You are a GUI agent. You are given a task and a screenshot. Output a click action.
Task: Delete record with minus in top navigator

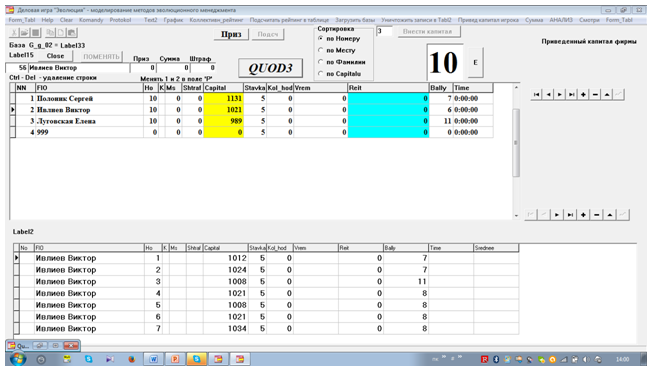point(595,94)
